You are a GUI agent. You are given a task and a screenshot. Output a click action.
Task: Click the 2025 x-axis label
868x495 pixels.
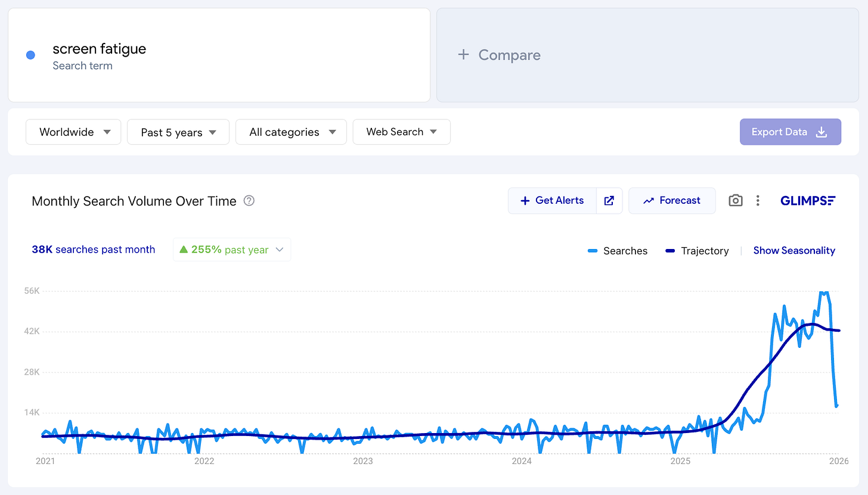[680, 461]
